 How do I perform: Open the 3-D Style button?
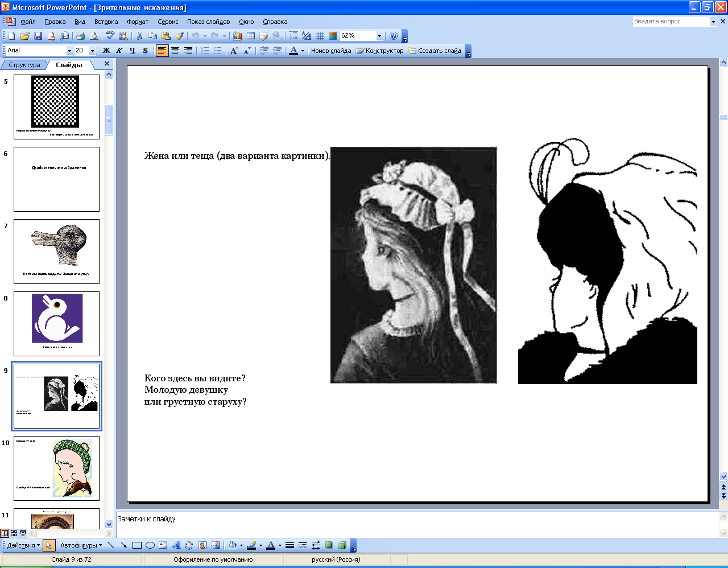(x=342, y=545)
